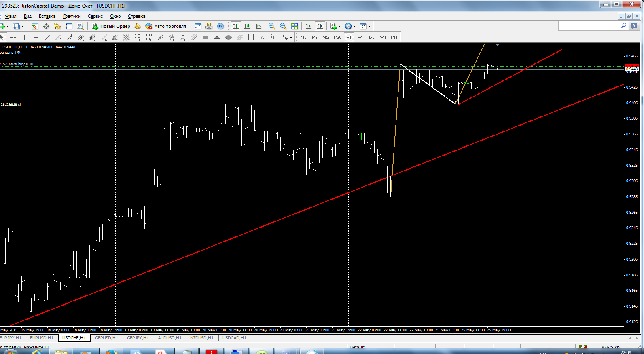Print the current chart
Viewport: 644px width, 354px height.
[209, 26]
